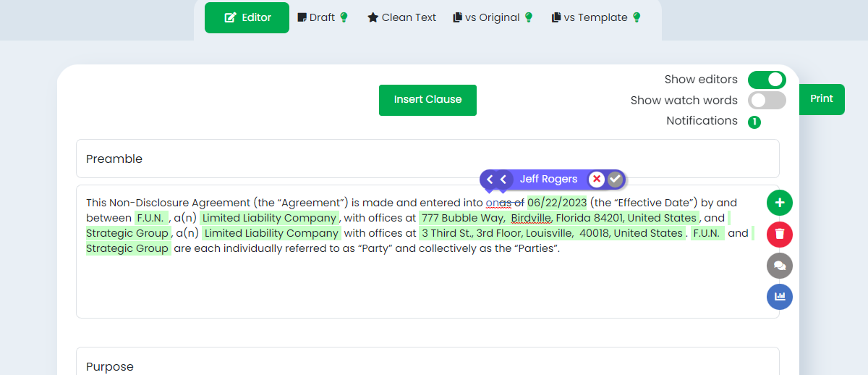
Task: Open the blue bar chart analytics icon
Action: coord(780,297)
